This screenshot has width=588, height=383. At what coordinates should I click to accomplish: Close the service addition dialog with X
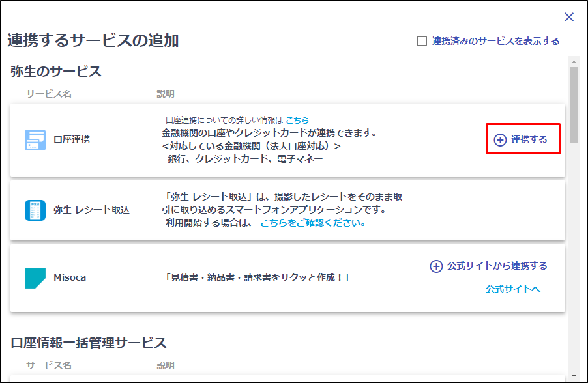(569, 17)
